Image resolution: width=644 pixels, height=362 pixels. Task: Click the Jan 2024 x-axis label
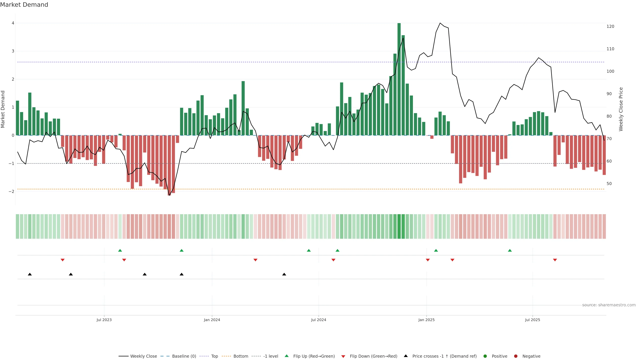(x=212, y=320)
